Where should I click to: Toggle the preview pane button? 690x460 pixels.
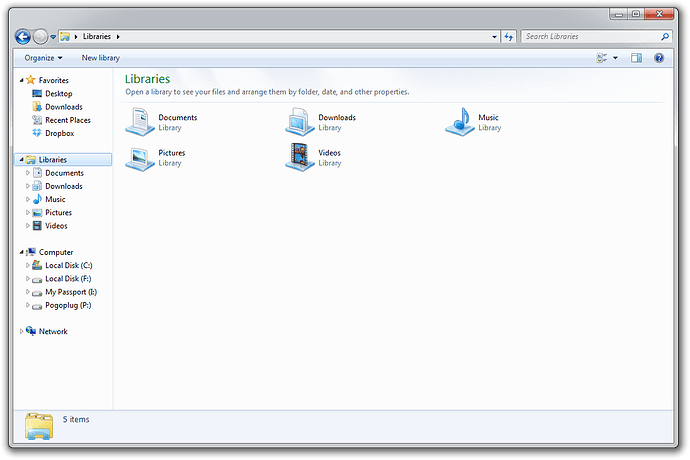coord(636,58)
